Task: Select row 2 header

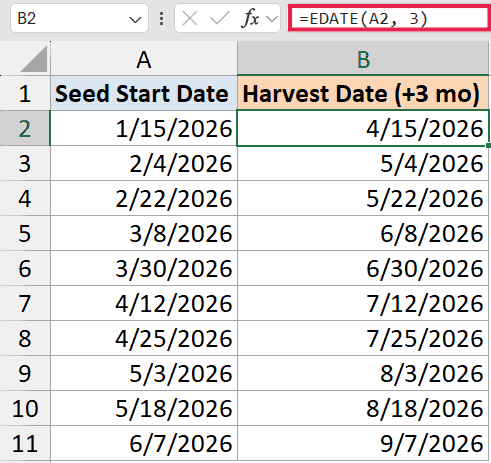Action: click(x=25, y=129)
